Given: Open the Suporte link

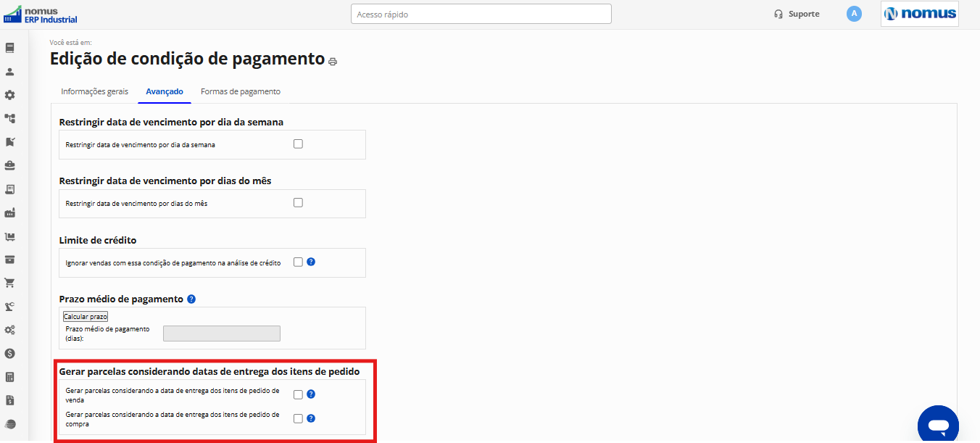Looking at the screenshot, I should click(797, 14).
